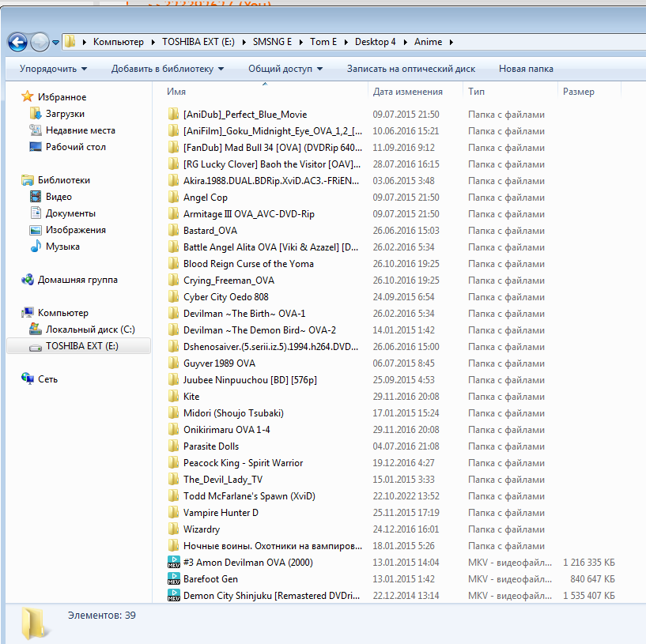Viewport: 646px width, 644px height.
Task: Open the recent pages dropdown arrow
Action: 55,43
